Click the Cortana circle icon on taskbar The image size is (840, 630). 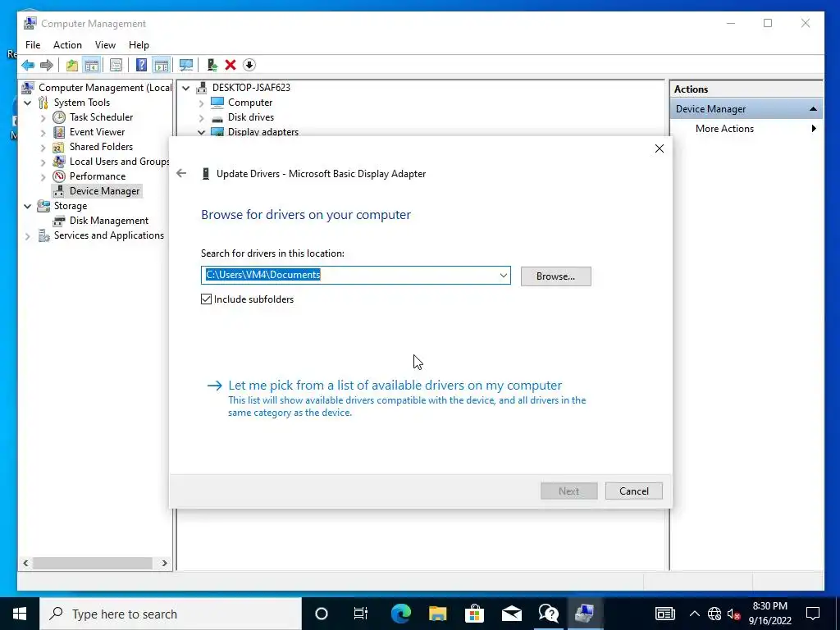pyautogui.click(x=322, y=614)
